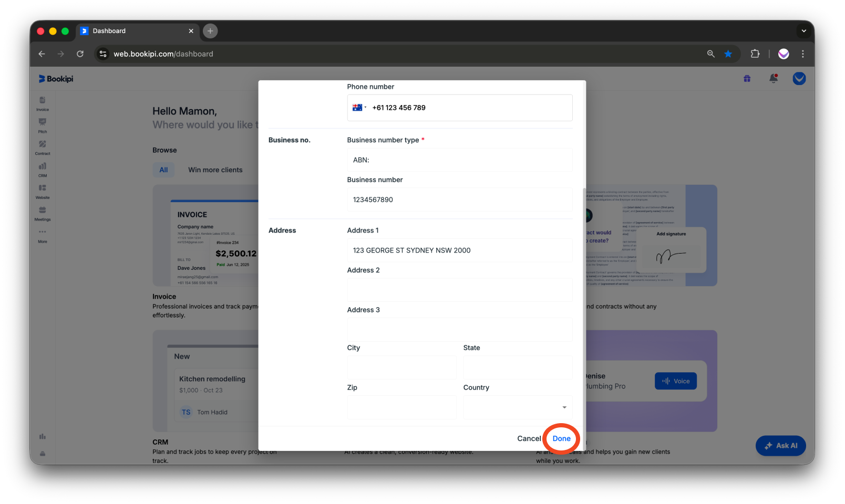845x504 pixels.
Task: Open the user profile avatar menu
Action: tap(799, 78)
